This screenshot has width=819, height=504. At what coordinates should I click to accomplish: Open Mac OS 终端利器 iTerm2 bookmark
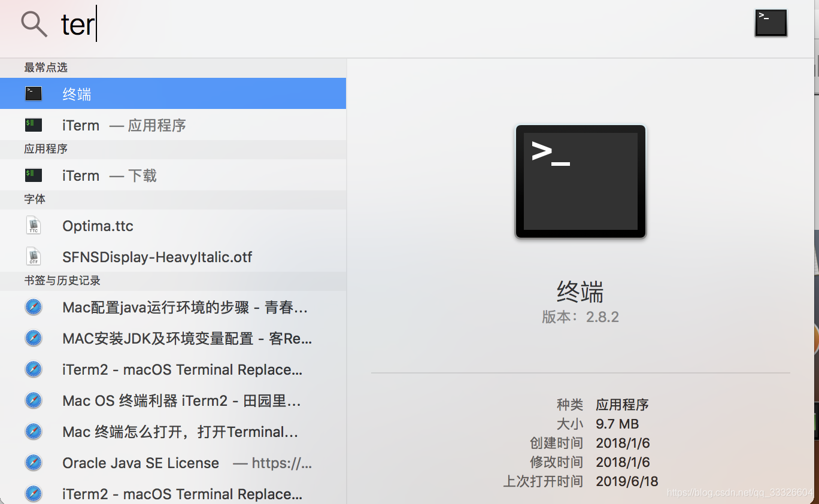pyautogui.click(x=173, y=400)
